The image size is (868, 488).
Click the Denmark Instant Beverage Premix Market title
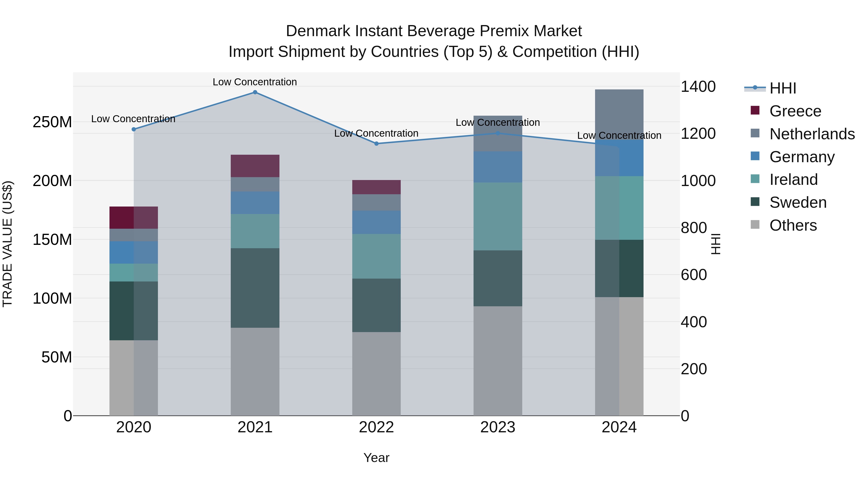point(434,31)
